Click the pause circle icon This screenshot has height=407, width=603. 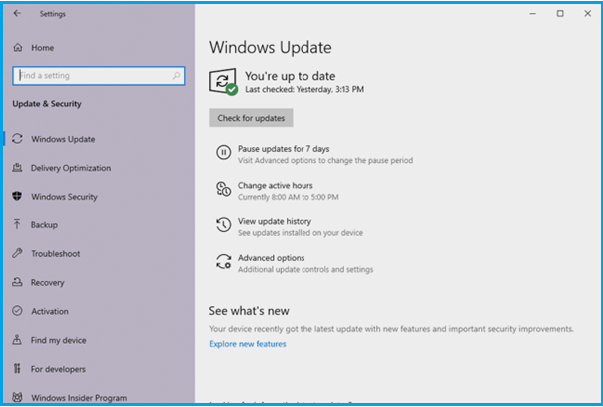pos(223,152)
